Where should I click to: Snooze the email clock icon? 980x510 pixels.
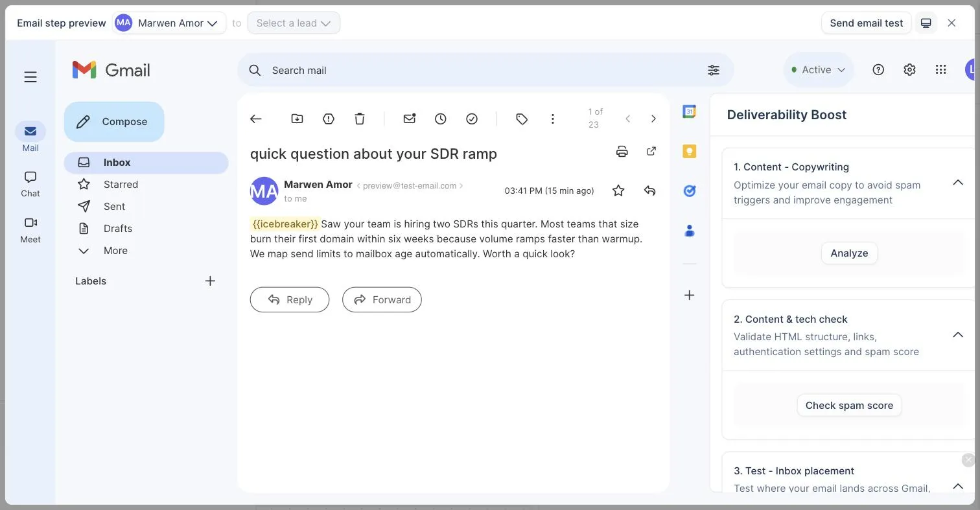[x=441, y=119]
